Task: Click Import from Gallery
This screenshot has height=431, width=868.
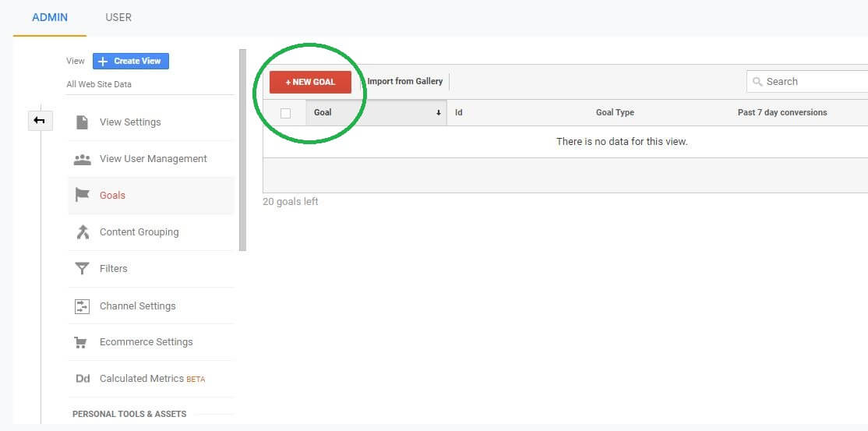Action: (404, 81)
